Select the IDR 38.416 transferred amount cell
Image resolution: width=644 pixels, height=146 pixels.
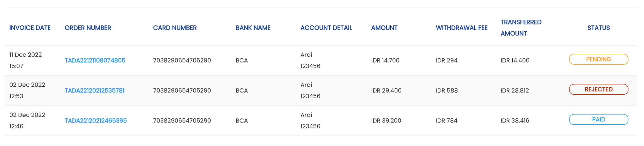point(515,121)
